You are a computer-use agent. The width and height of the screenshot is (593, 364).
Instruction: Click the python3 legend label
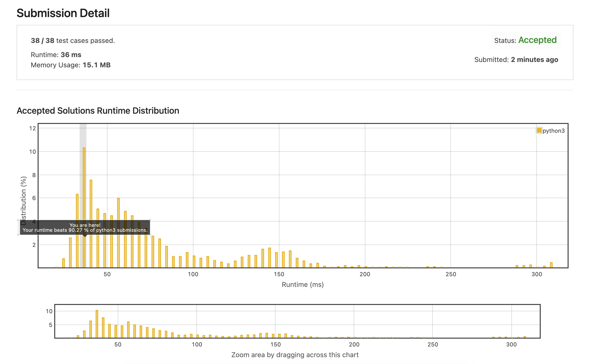553,131
